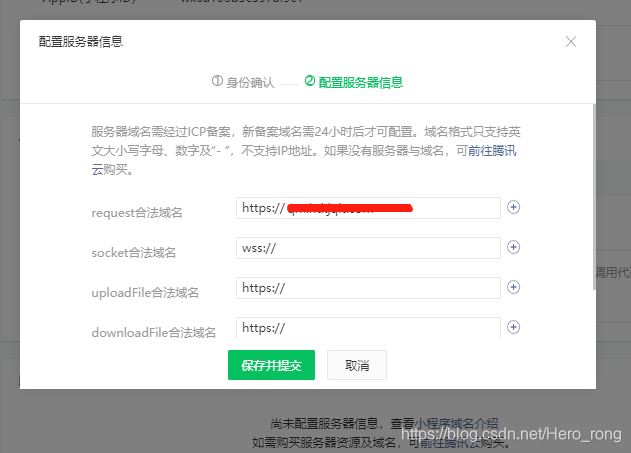
Task: Click the 配置服务器信息 dialog title
Action: click(80, 41)
